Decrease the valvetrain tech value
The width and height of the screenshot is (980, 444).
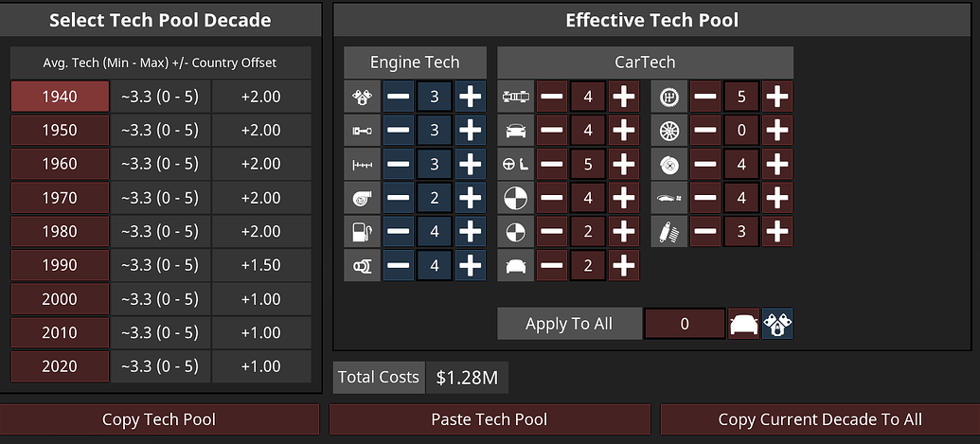399,164
